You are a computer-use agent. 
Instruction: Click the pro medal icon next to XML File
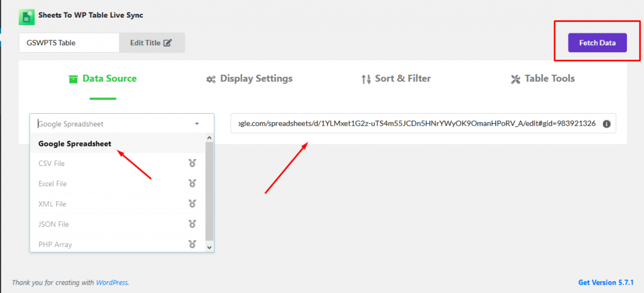[192, 204]
